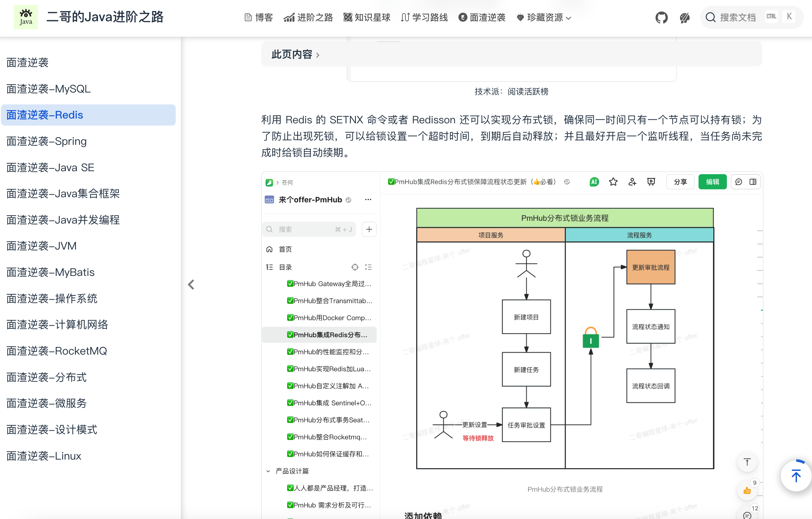
Task: Select 面渣逆袭–MySQL in the sidebar
Action: coord(49,89)
